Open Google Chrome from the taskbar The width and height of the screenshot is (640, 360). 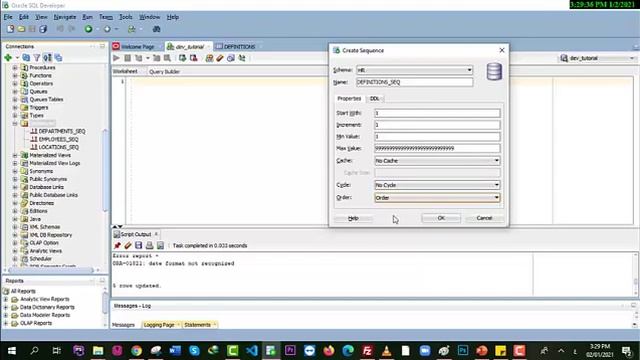point(136,351)
